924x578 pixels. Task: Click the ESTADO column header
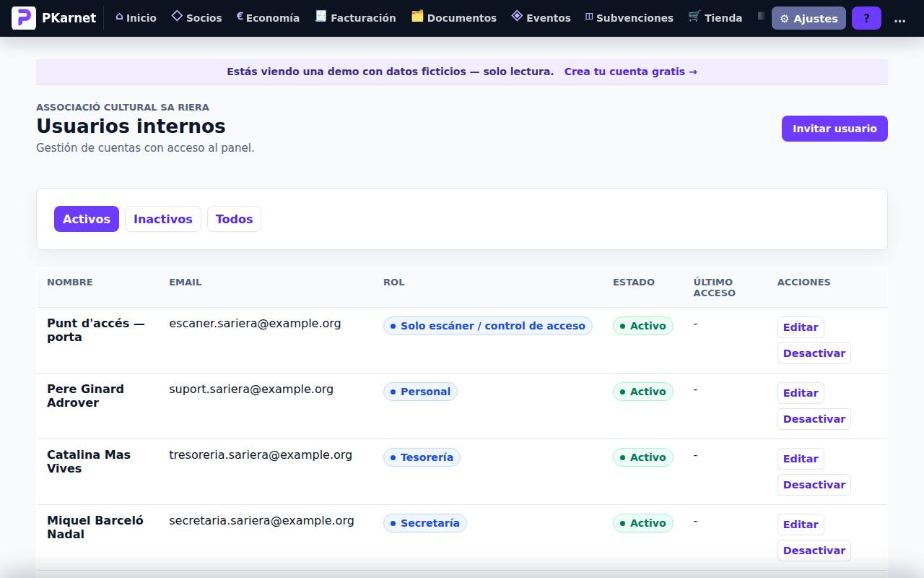pos(634,282)
